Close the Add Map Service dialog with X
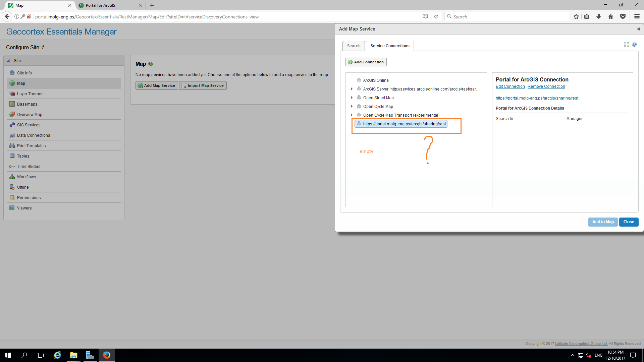The image size is (644, 362). 639,29
